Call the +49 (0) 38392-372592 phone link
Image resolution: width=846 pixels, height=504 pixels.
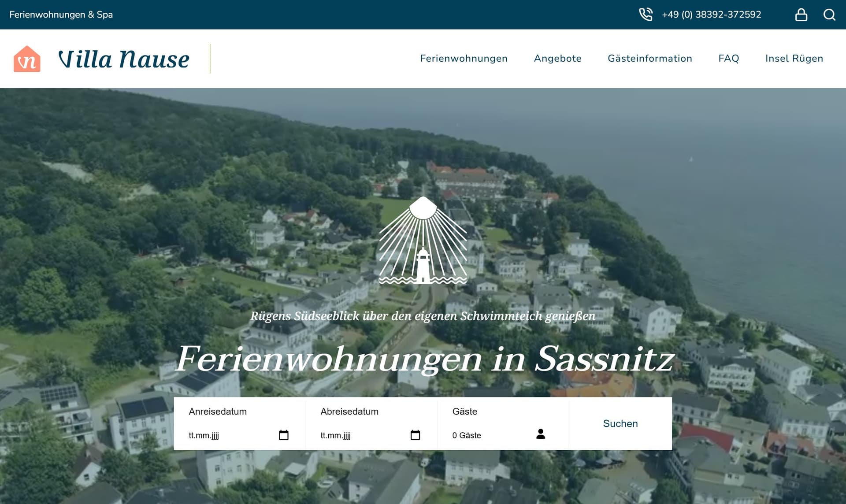(711, 15)
